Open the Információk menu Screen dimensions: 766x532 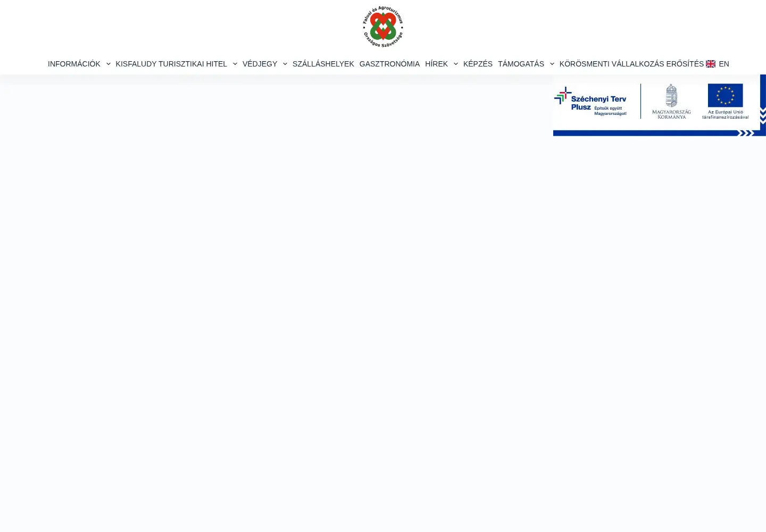pos(74,64)
